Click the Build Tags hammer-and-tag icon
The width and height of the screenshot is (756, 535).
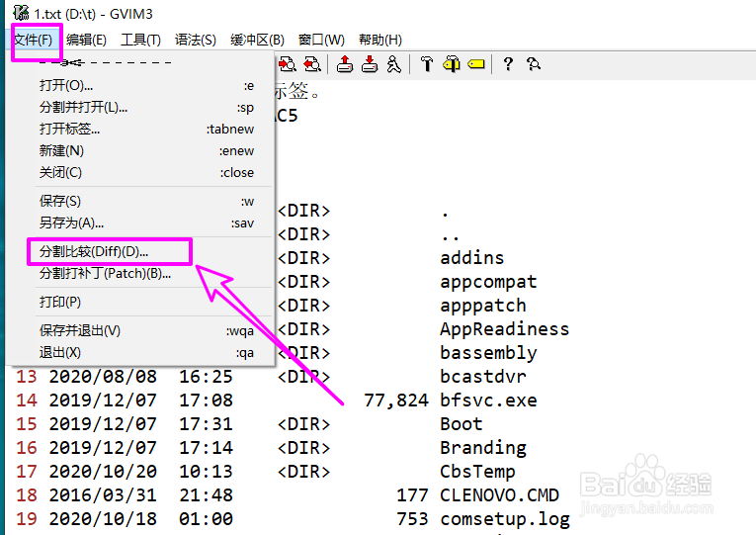click(452, 63)
